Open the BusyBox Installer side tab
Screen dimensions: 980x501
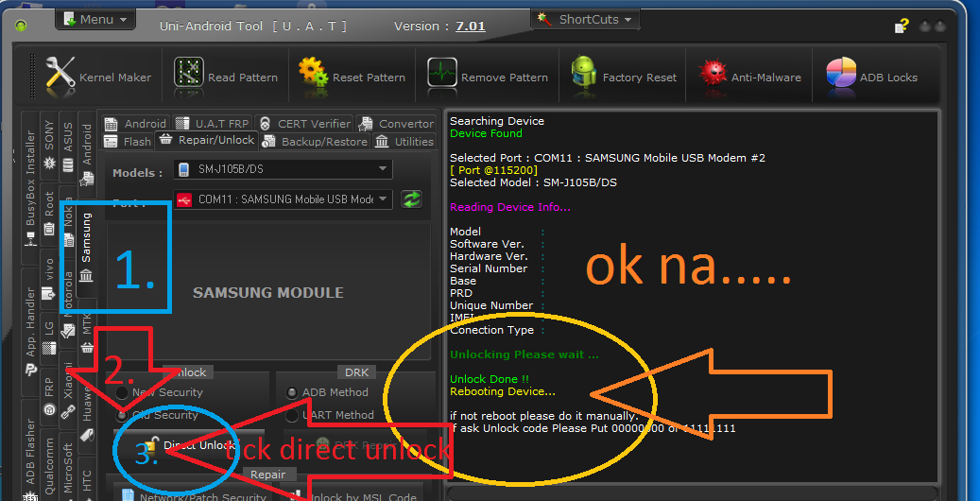tap(30, 188)
